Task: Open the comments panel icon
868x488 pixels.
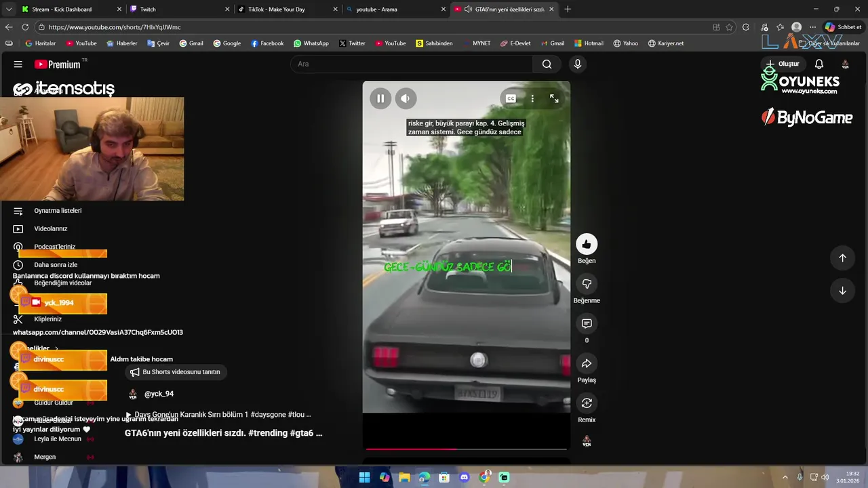Action: [x=587, y=323]
